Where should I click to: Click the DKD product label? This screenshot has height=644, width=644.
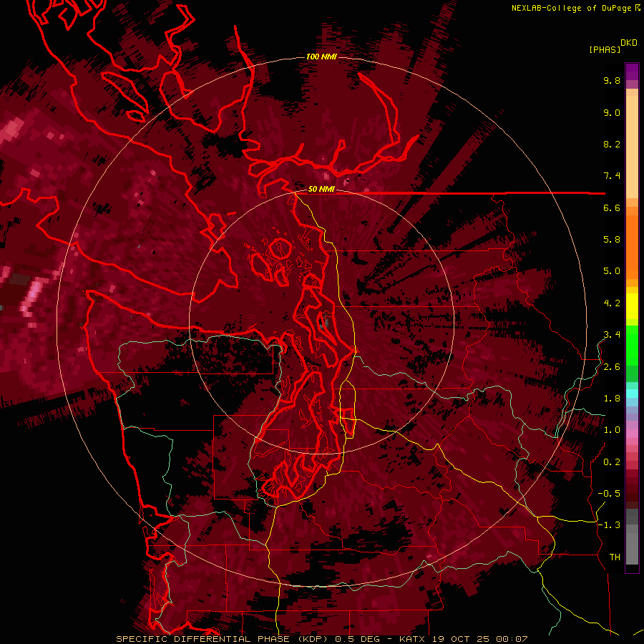(x=629, y=43)
